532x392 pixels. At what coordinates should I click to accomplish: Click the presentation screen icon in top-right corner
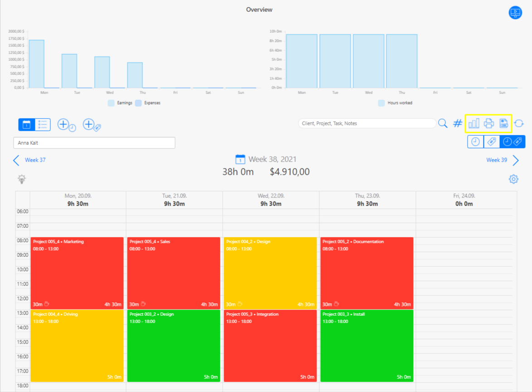(x=515, y=13)
